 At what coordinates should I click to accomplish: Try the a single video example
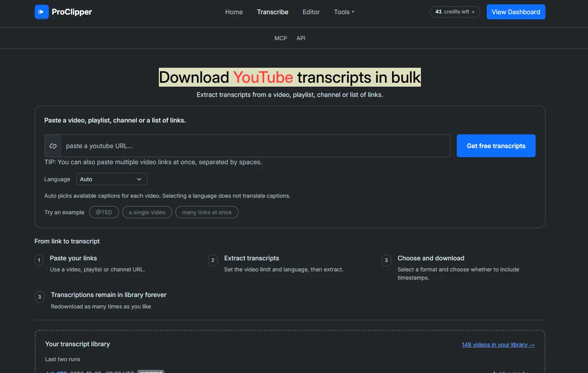coord(147,212)
